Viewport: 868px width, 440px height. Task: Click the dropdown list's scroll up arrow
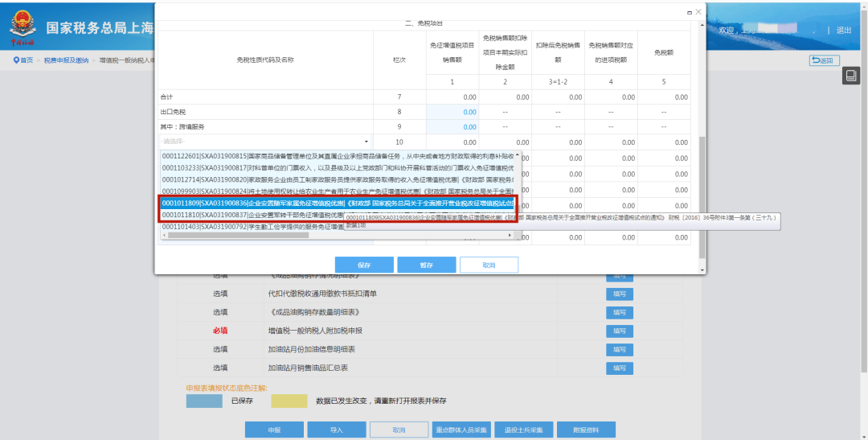pyautogui.click(x=517, y=154)
